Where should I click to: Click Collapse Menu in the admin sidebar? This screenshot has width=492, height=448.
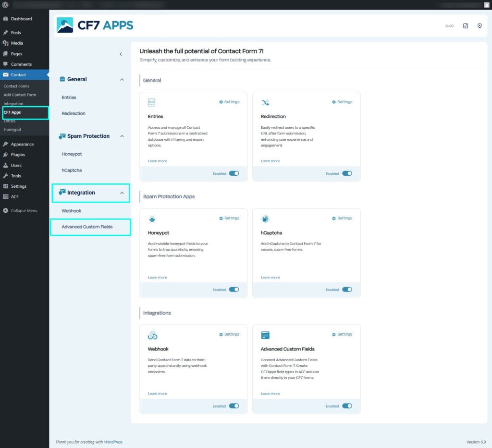(24, 211)
